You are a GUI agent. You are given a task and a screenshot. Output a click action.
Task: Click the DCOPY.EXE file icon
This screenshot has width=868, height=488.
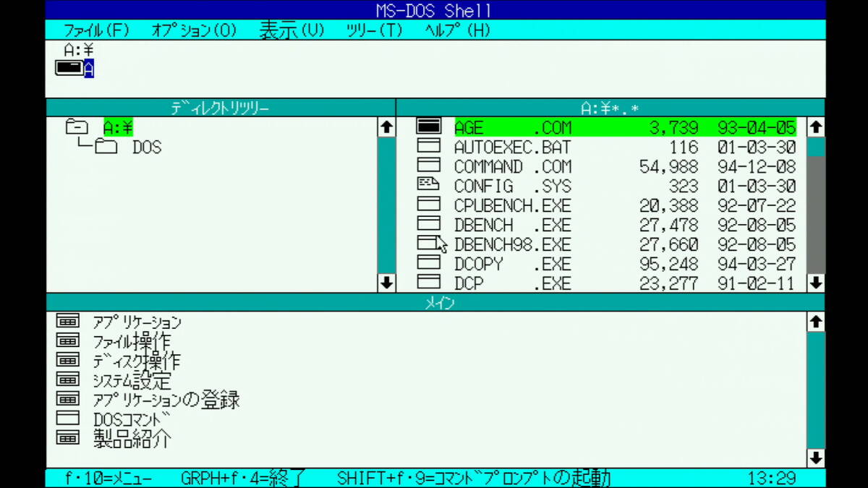click(429, 263)
